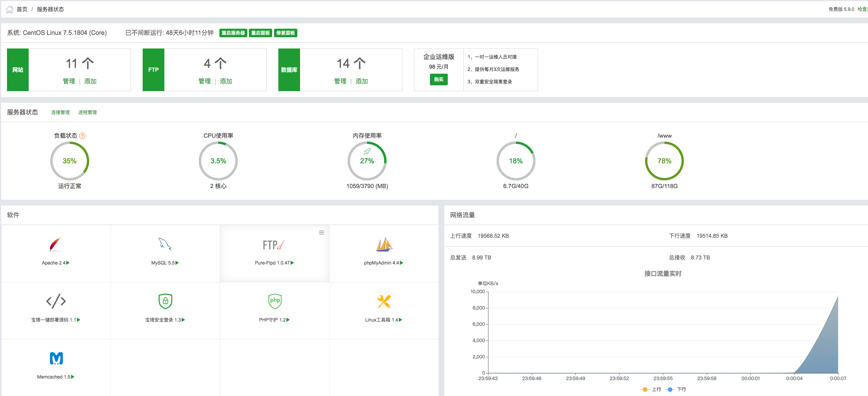Viewport: 868px width, 396px height.
Task: Launch phpMyAdmin 4.4 from its sailboat icon
Action: (x=383, y=244)
